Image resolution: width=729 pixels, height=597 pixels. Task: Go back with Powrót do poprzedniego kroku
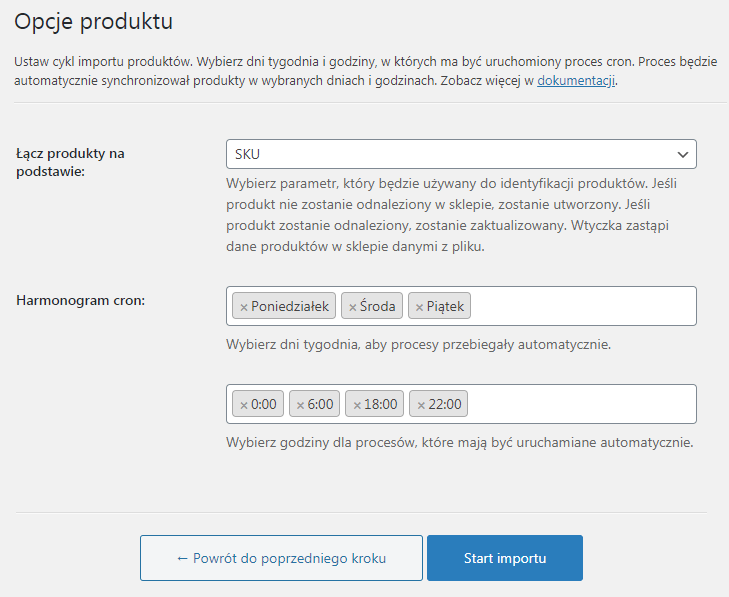[x=281, y=558]
